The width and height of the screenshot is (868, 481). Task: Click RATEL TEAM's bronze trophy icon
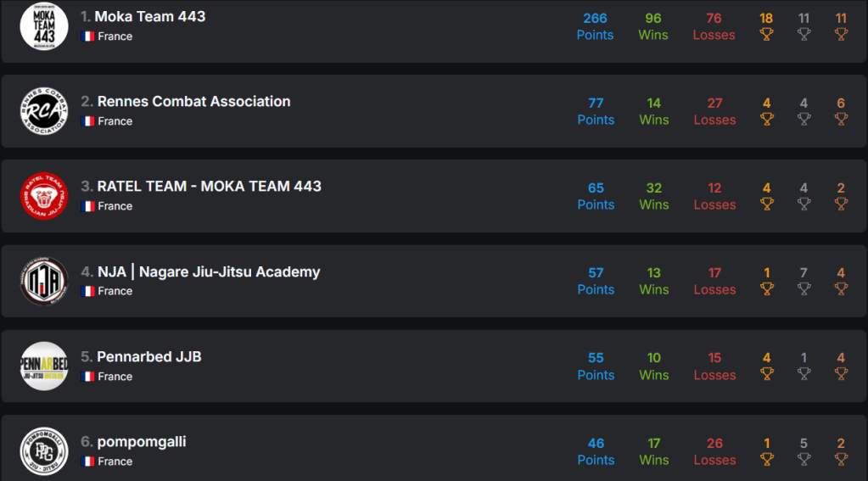(x=841, y=204)
